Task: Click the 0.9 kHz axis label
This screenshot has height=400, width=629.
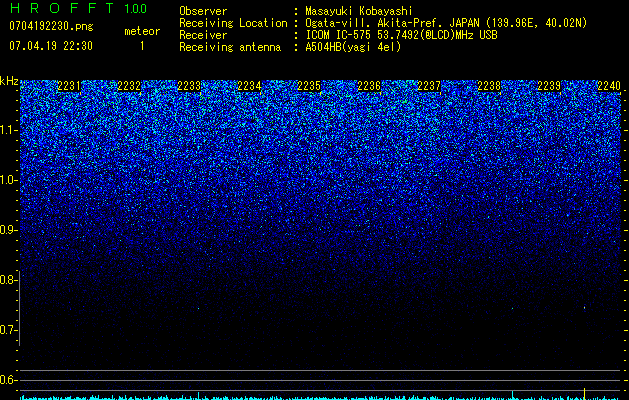Action: [x=9, y=230]
